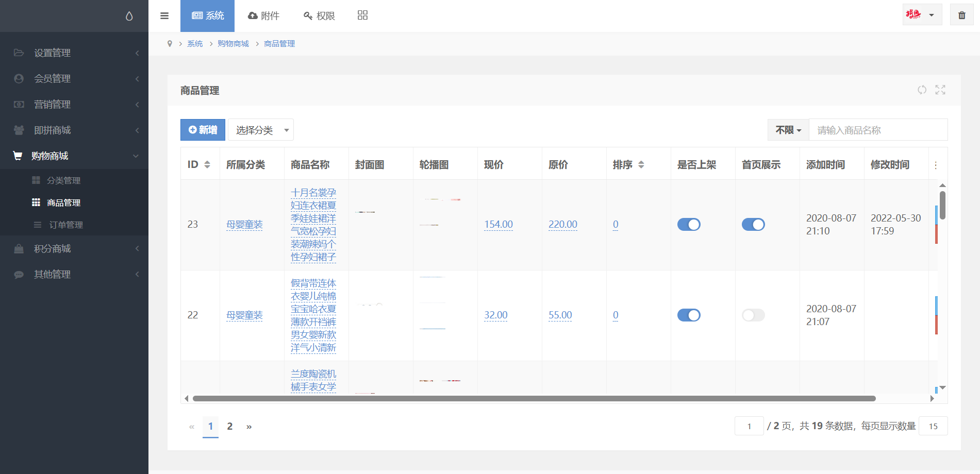Click the hamburger menu icon to collapse sidebar
The image size is (980, 474).
tap(164, 16)
